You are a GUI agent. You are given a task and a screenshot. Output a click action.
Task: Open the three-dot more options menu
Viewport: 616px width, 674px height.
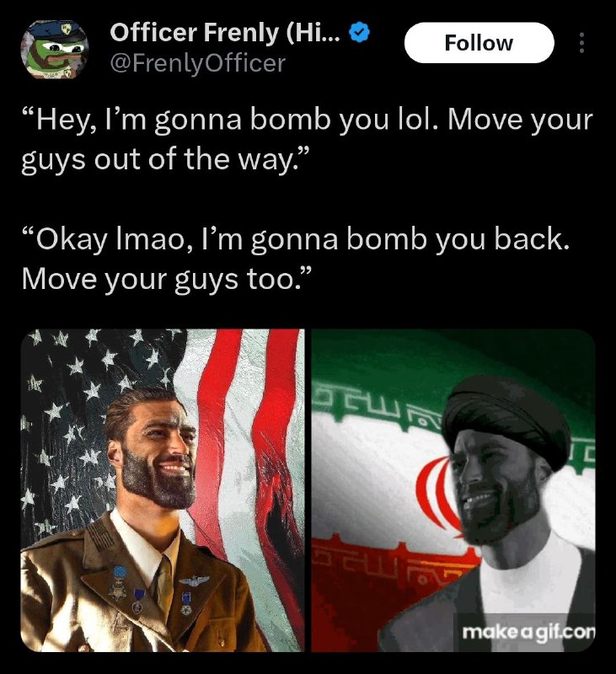click(x=581, y=43)
